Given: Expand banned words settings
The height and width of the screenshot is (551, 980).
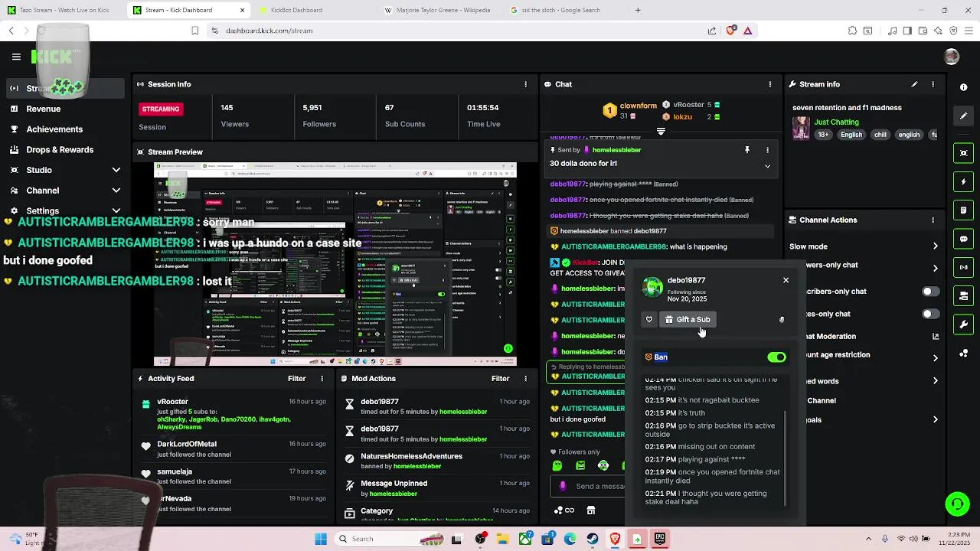Looking at the screenshot, I should tap(935, 381).
